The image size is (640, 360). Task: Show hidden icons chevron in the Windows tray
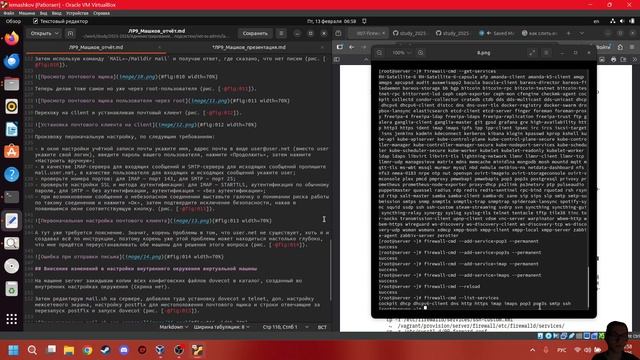[x=532, y=350]
